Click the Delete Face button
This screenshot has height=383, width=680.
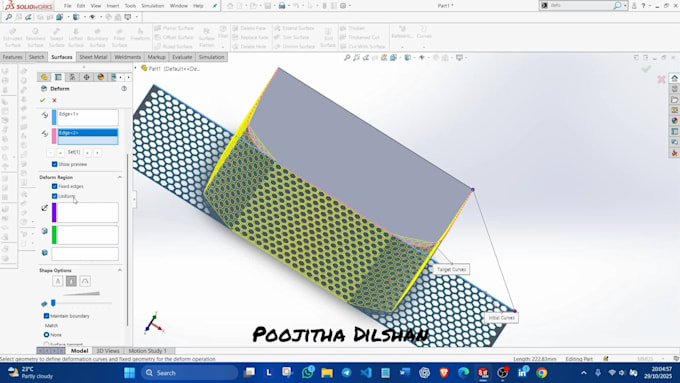[249, 28]
